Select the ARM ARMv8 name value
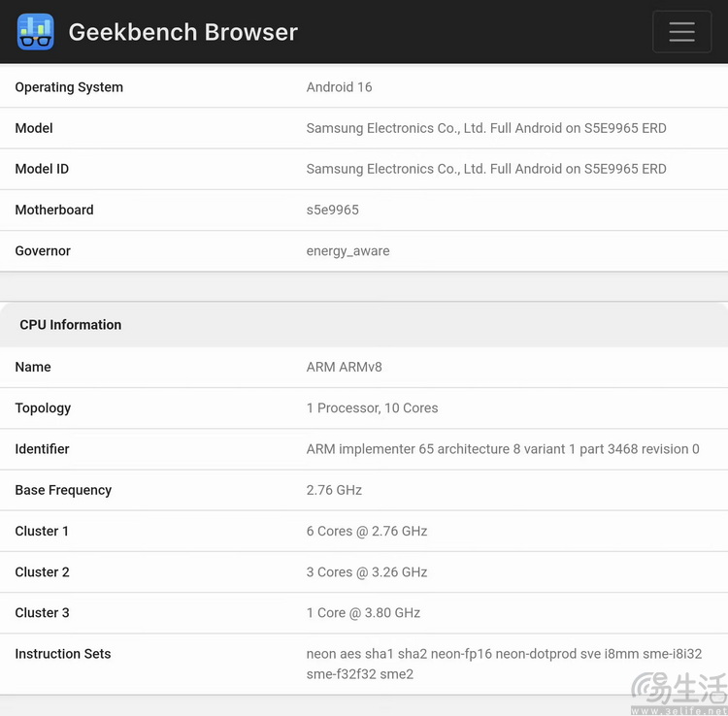This screenshot has height=716, width=728. pyautogui.click(x=344, y=368)
